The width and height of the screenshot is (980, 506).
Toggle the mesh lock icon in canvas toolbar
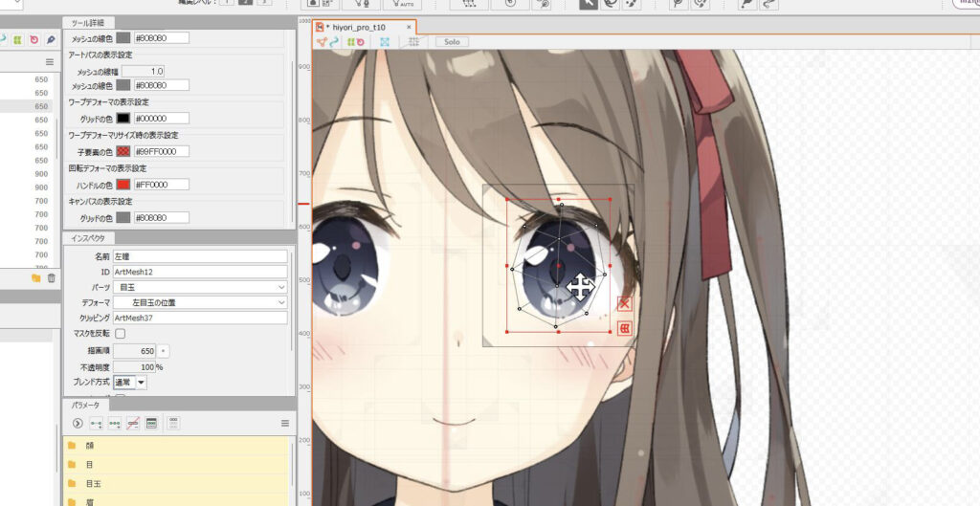pyautogui.click(x=385, y=42)
